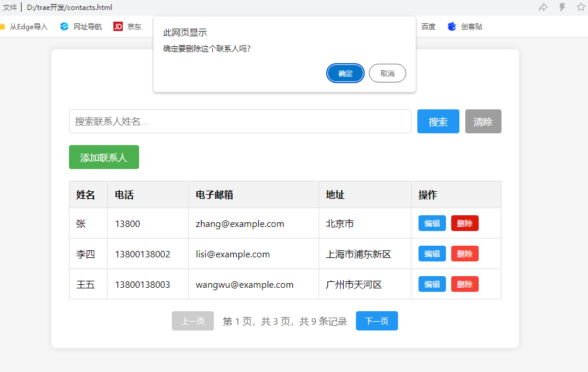The width and height of the screenshot is (588, 372).
Task: Click the address bar URL D:/trae开发/contacts.html
Action: coord(70,8)
